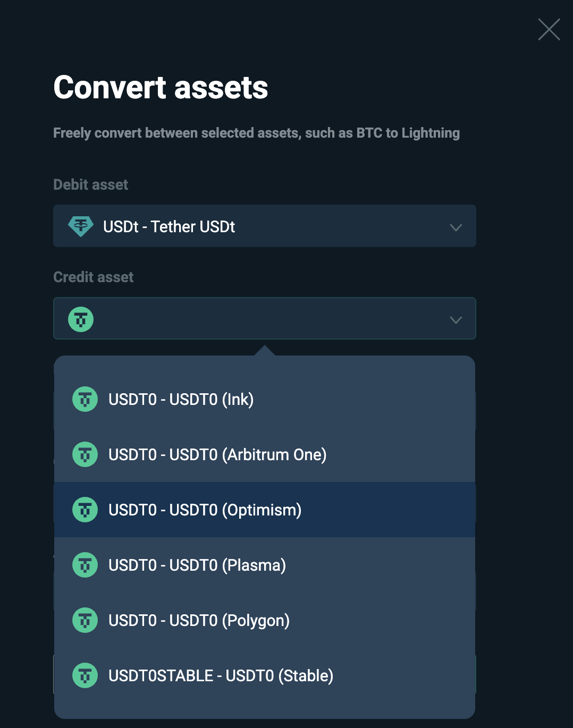Open the USDt - Tether USDt selector
This screenshot has width=573, height=728.
(x=265, y=226)
